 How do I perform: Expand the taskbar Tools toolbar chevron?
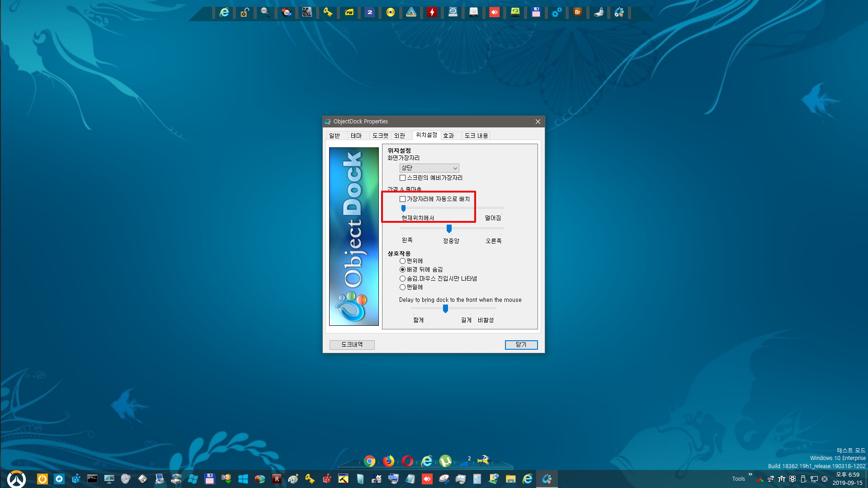coord(750,474)
